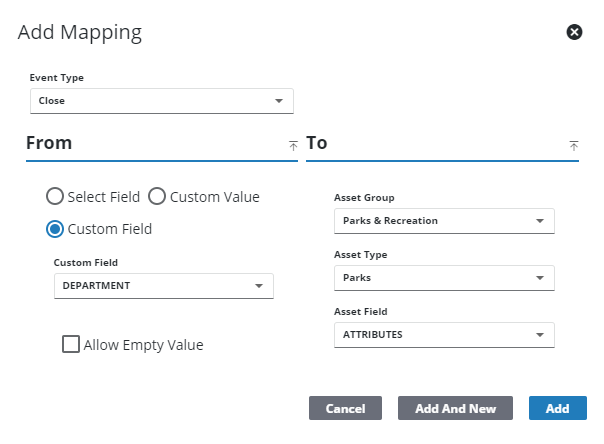Enable the Allow Empty Value checkbox
604x444 pixels.
[x=71, y=345]
